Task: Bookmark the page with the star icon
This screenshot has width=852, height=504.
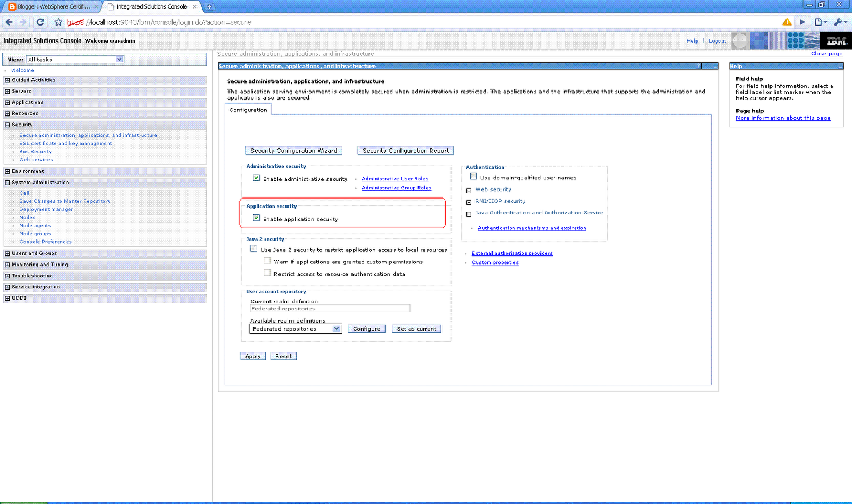Action: click(x=58, y=22)
